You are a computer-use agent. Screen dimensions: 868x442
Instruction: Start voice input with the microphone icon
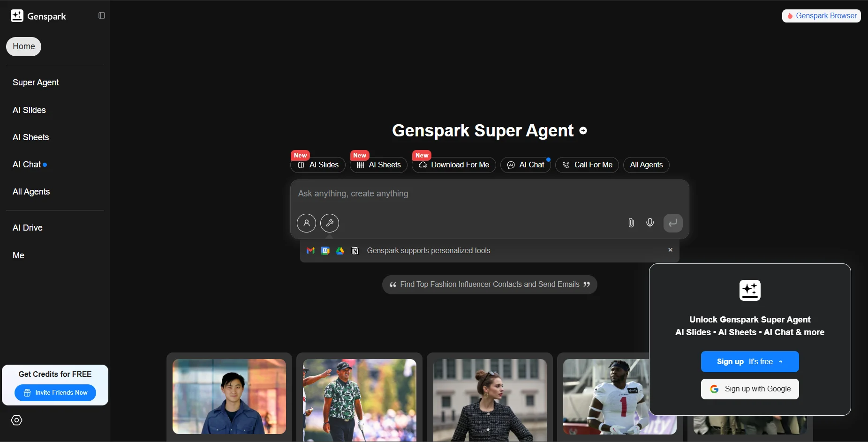[x=650, y=223]
